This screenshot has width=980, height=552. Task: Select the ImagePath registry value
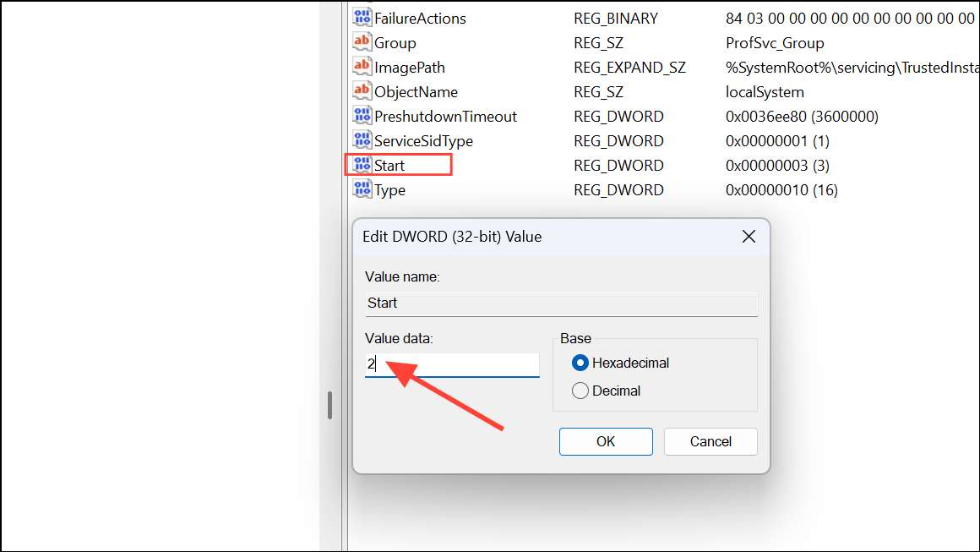point(411,66)
